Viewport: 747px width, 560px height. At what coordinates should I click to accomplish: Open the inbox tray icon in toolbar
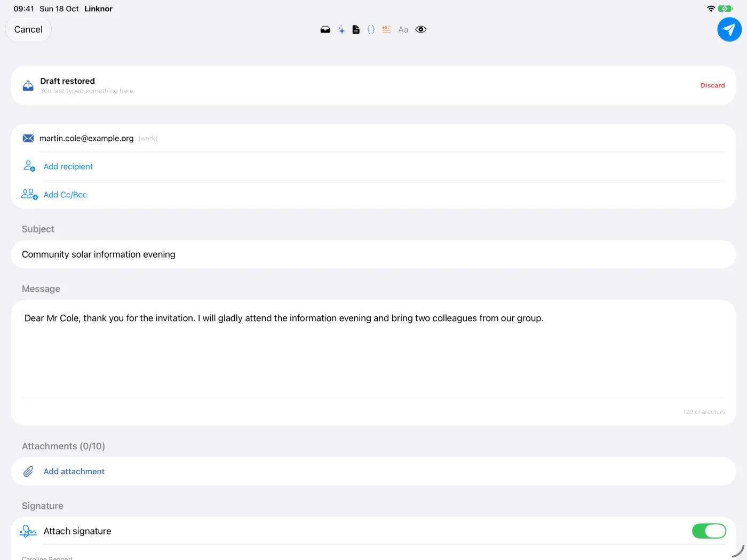click(x=325, y=30)
